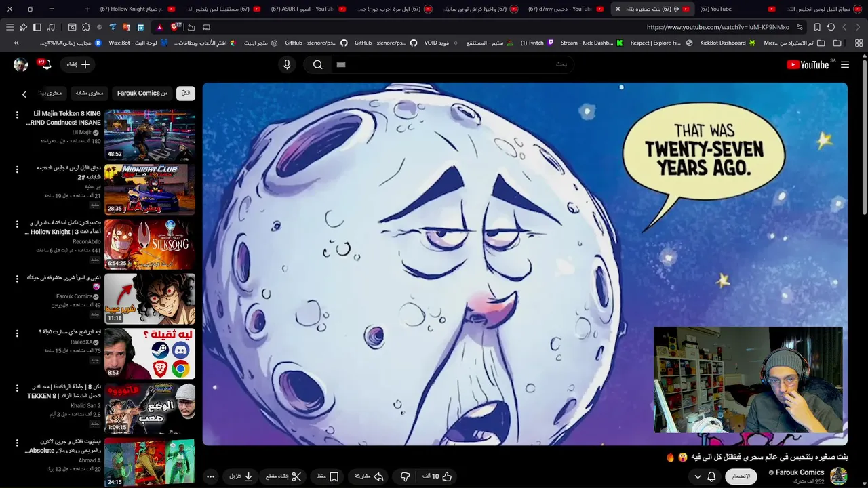This screenshot has width=868, height=488.
Task: Open options menu for RaeedXA video
Action: (17, 333)
